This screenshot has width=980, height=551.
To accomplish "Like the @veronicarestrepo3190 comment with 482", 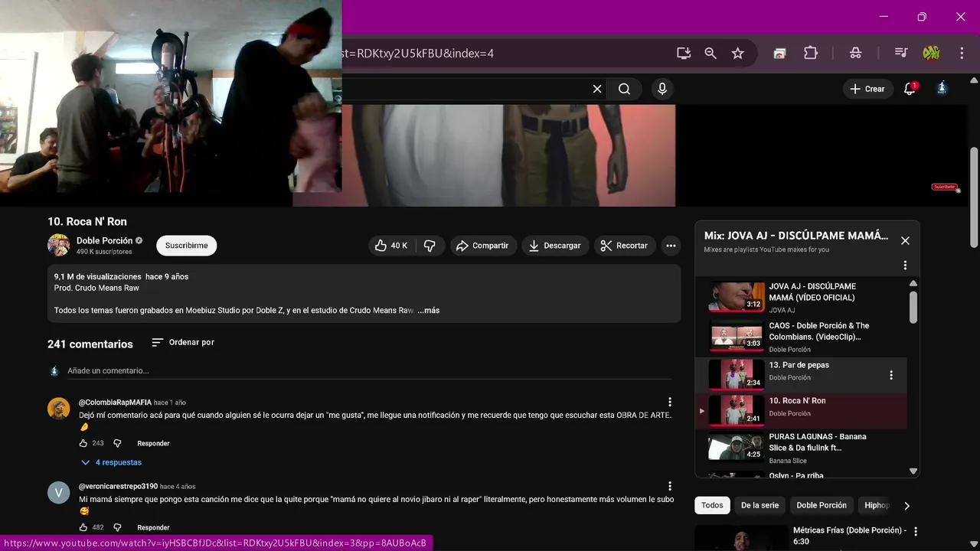I will 83,527.
